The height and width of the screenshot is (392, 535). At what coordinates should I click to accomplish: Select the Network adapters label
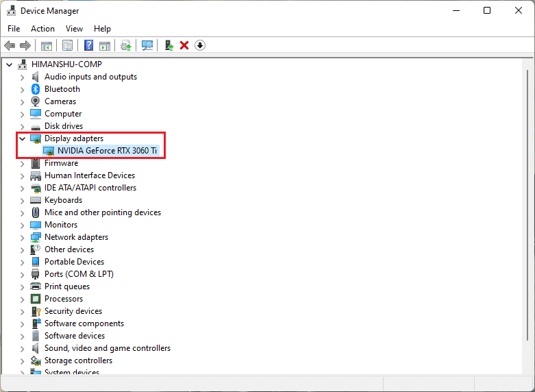[x=77, y=237]
